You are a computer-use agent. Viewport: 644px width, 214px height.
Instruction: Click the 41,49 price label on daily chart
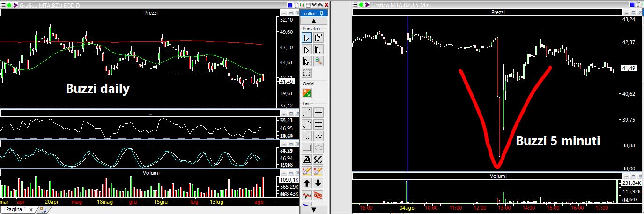(286, 82)
